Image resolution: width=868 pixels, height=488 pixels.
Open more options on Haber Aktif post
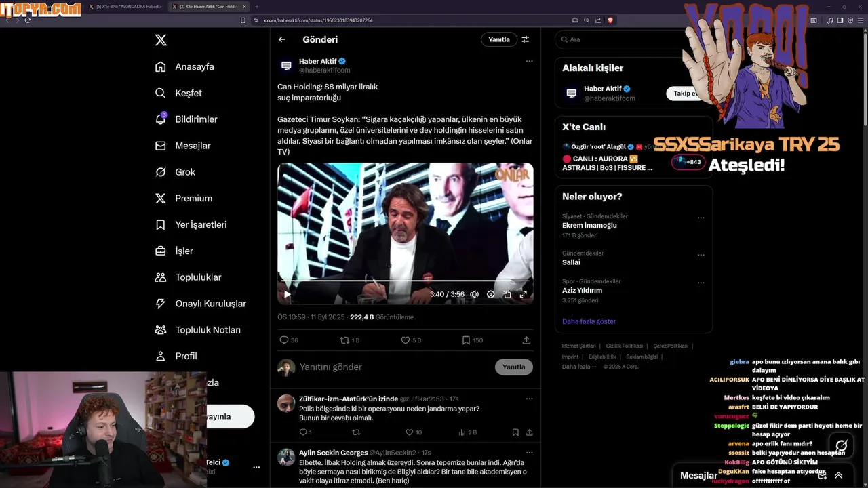[x=529, y=61]
